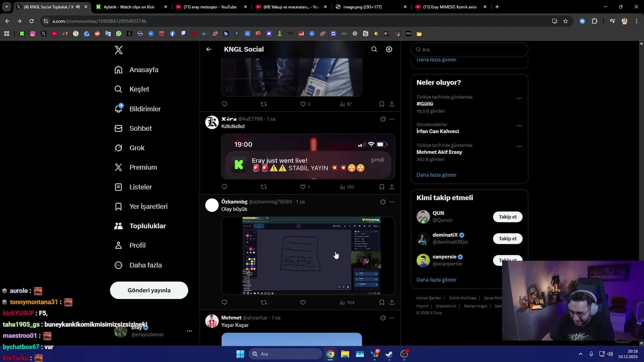
Task: Open more options on Özkamnbg's post
Action: tap(392, 202)
